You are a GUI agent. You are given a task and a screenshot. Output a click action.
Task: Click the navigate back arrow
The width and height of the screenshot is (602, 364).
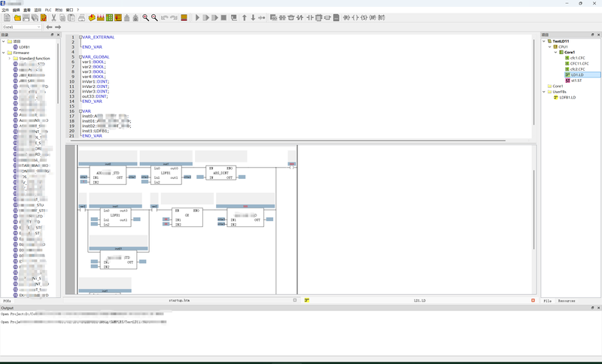[x=50, y=27]
